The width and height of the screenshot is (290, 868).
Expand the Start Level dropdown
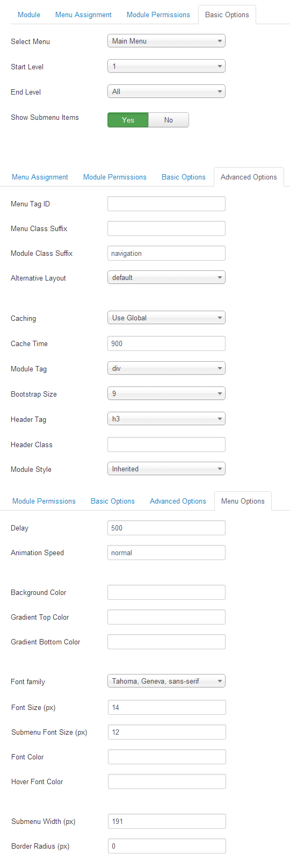(x=166, y=66)
